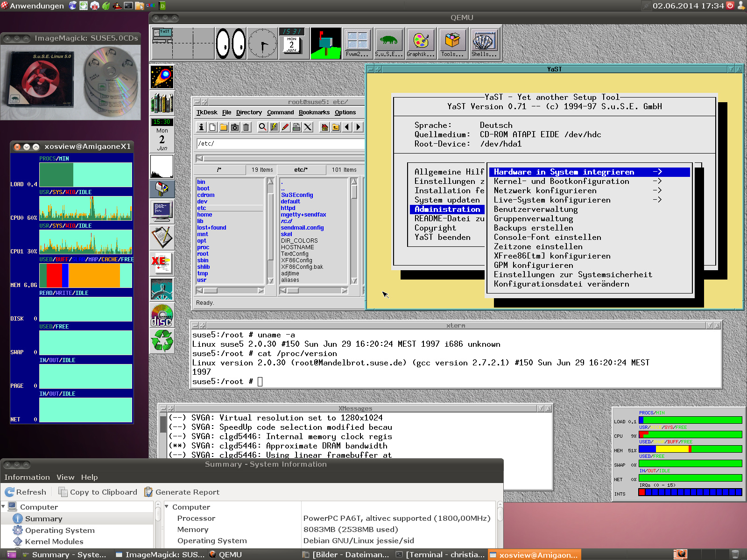Click the green recycle icon on QEMU desktop
This screenshot has height=560, width=747.
click(x=162, y=341)
